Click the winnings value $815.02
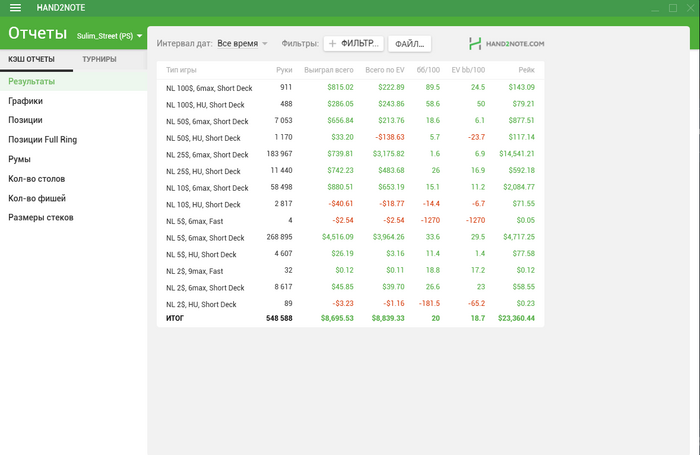 [340, 87]
